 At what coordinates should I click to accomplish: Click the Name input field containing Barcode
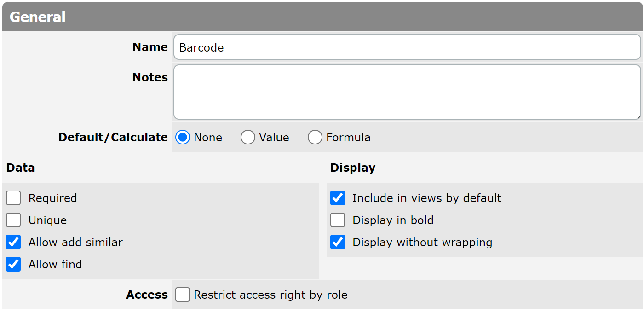pos(407,47)
